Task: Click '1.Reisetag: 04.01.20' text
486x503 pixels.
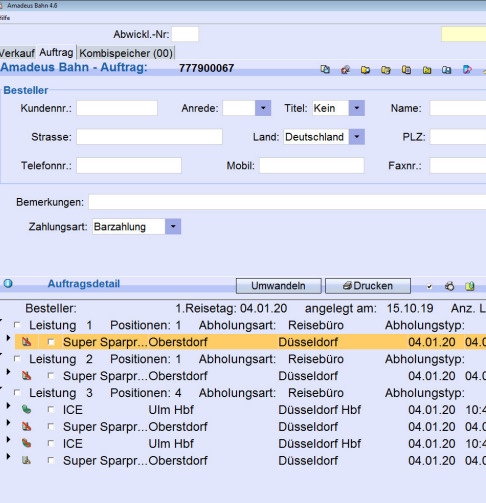Action: [x=231, y=308]
